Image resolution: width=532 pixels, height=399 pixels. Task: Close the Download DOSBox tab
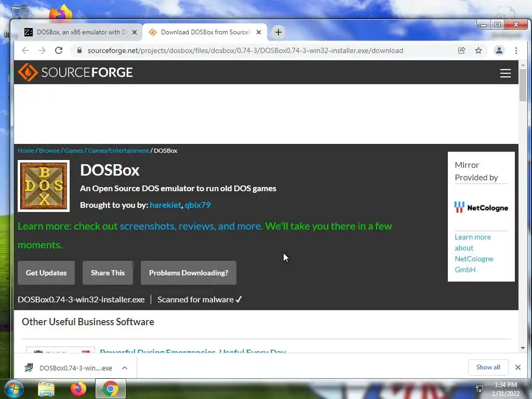[x=259, y=32]
